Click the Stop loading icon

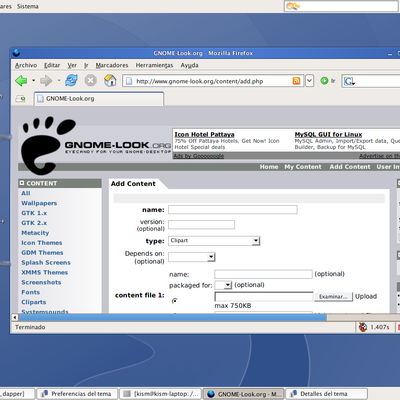coord(91,81)
